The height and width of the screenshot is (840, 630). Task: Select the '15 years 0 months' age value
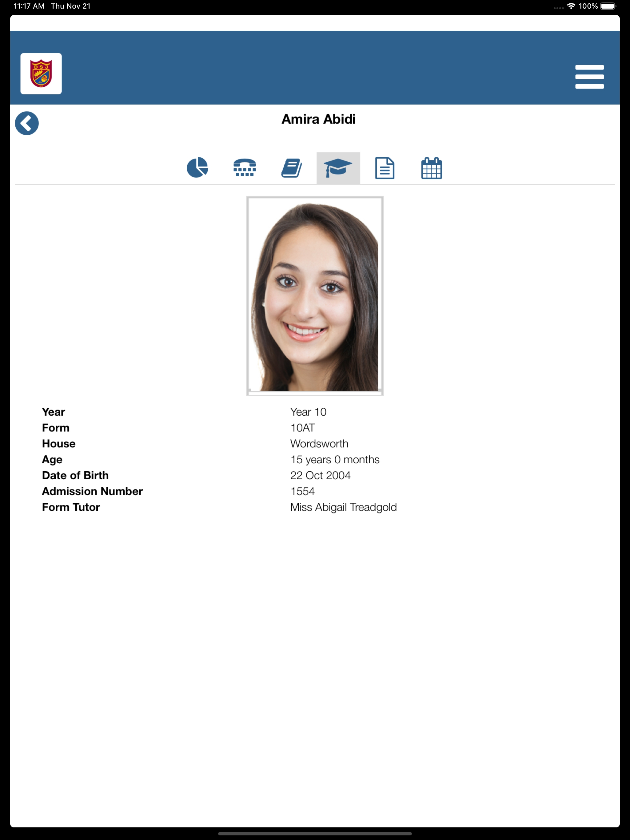[335, 459]
